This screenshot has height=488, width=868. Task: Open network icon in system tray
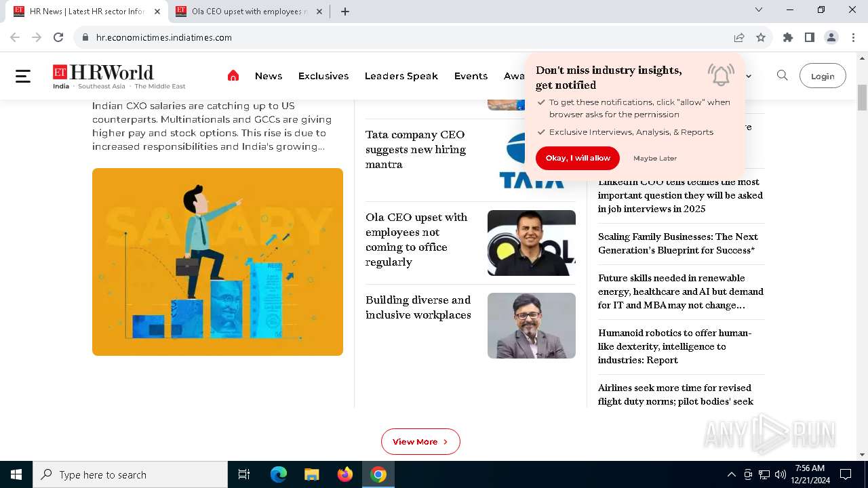tap(764, 474)
